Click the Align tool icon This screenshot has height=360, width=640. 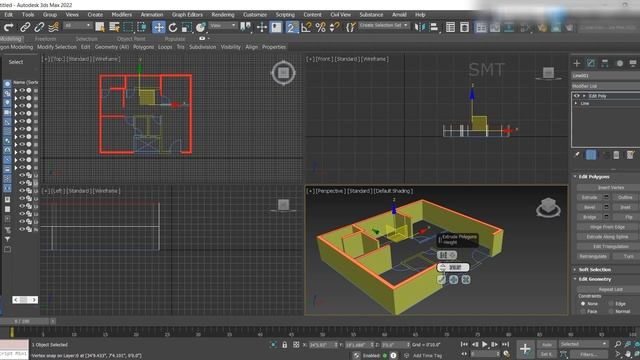coord(435,27)
